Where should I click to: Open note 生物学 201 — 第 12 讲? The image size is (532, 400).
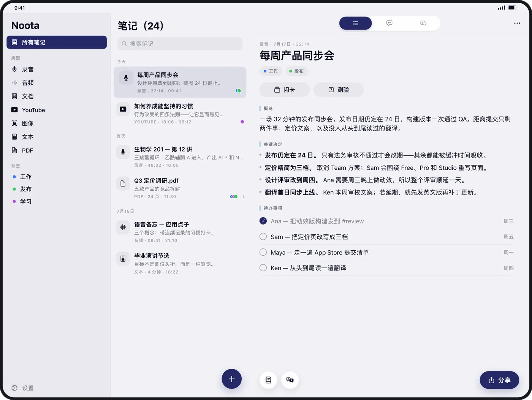(180, 157)
